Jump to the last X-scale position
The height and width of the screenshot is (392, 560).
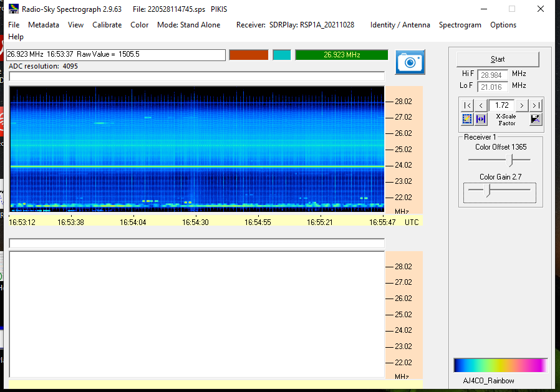pyautogui.click(x=536, y=105)
